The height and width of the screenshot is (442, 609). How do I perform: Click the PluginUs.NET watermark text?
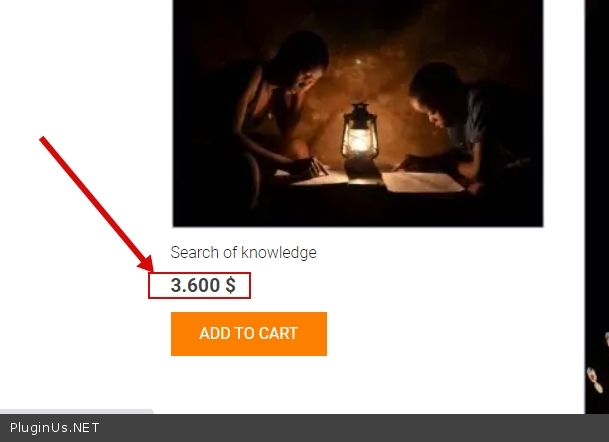54,428
